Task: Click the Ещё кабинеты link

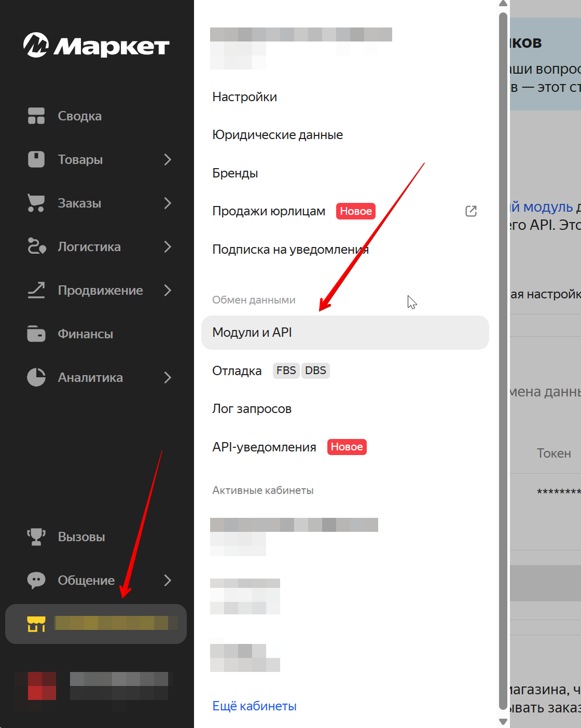Action: 254,706
